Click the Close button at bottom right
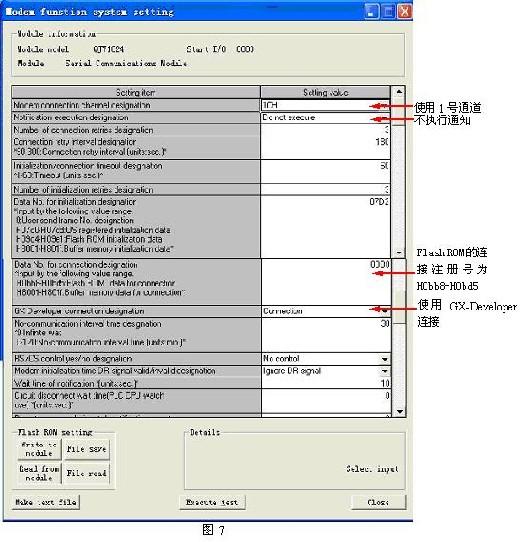Screen dimensions: 523x542 click(378, 502)
